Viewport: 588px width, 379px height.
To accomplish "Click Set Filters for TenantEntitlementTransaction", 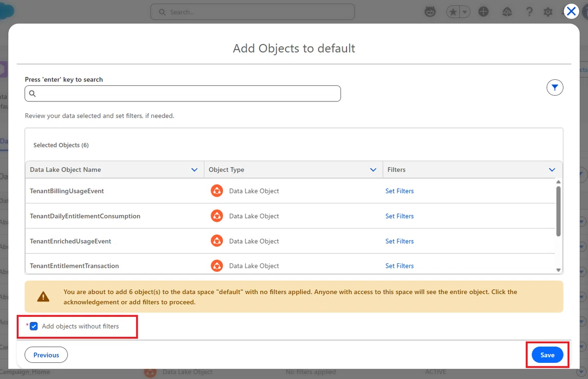I will click(x=399, y=266).
